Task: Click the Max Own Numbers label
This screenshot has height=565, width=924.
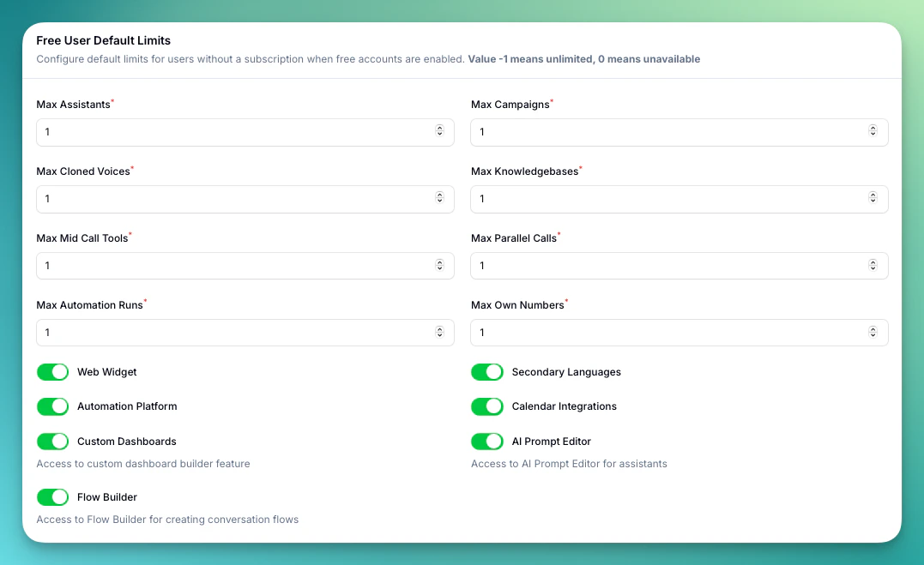Action: [x=517, y=305]
